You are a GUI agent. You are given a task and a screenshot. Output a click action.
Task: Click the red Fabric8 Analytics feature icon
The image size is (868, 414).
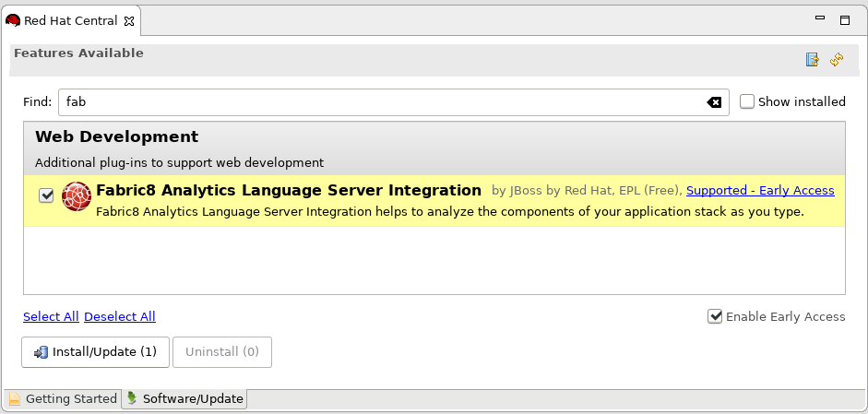point(76,196)
